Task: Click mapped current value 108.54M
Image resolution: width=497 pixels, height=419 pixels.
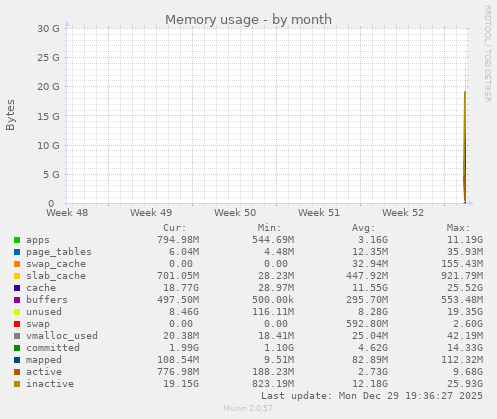Action: tap(178, 360)
